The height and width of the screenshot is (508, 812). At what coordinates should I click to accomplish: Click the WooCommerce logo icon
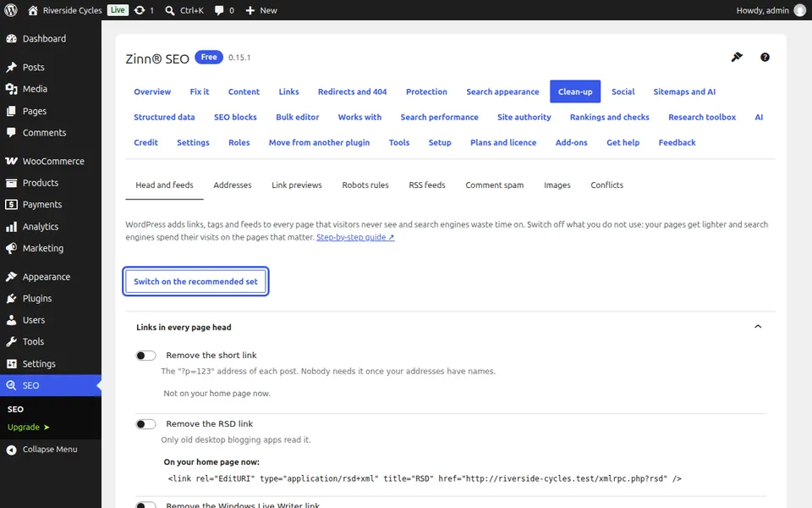pyautogui.click(x=11, y=161)
